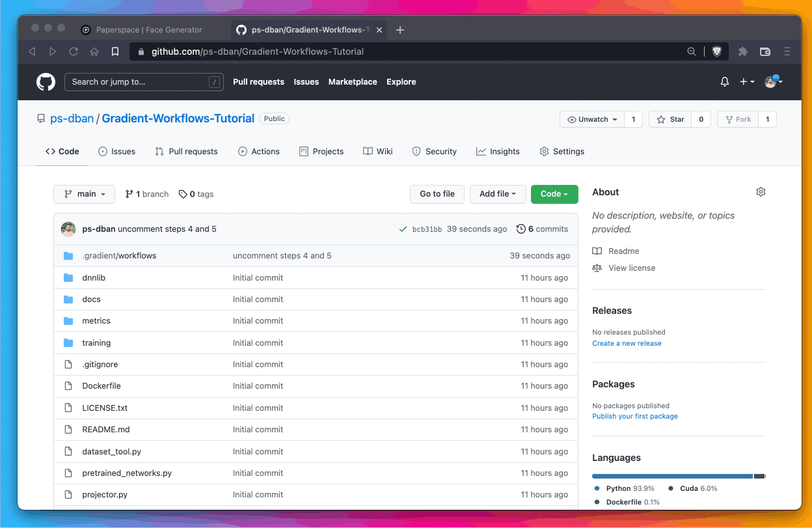Click the address bar URL

coord(258,51)
